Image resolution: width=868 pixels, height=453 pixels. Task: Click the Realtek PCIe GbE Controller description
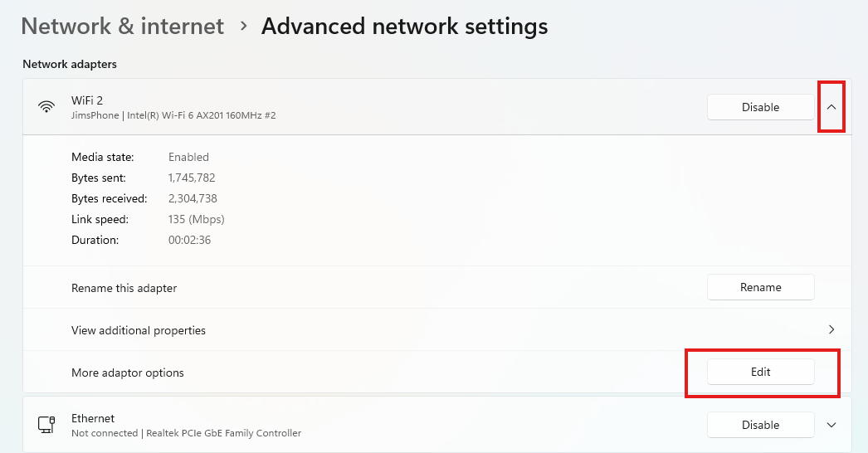pyautogui.click(x=186, y=433)
